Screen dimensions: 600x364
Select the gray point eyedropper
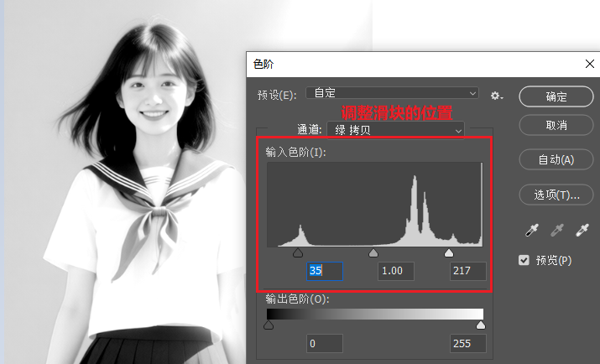557,230
